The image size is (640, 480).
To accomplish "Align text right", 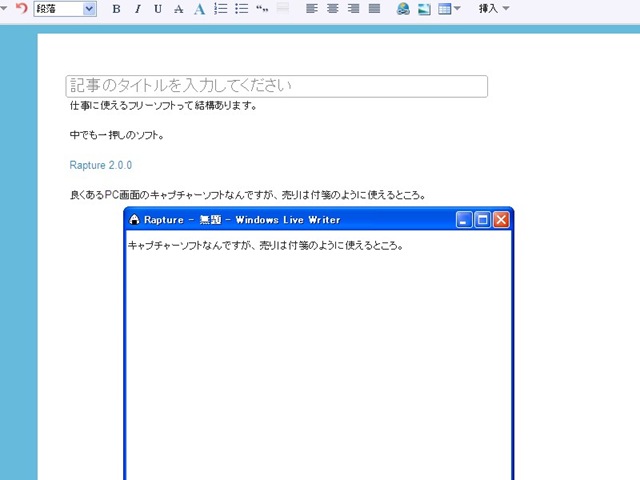I will coord(353,9).
